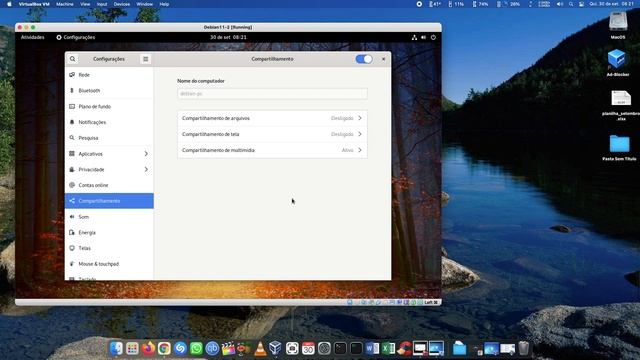Select Rede in settings sidebar
640x360 pixels.
[109, 75]
